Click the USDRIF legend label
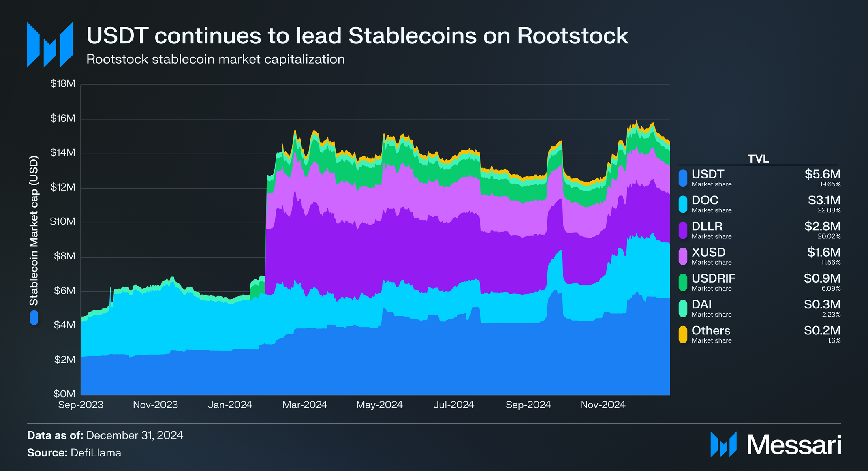This screenshot has width=868, height=471. point(714,278)
